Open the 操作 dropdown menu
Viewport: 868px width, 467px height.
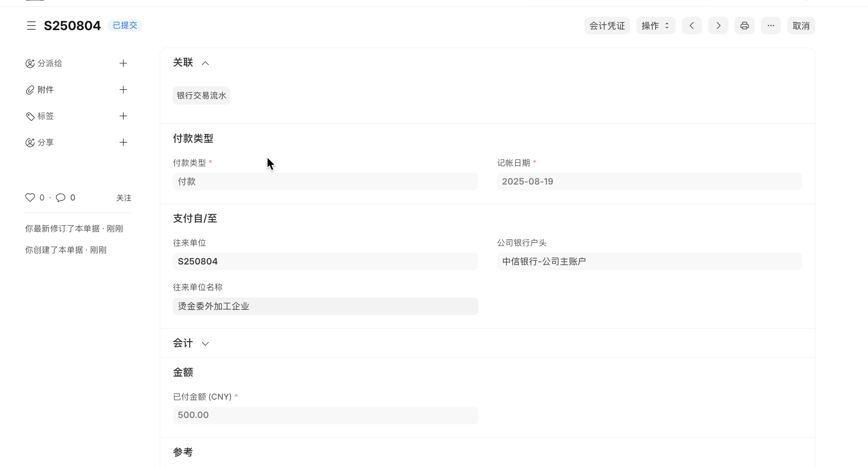point(655,26)
